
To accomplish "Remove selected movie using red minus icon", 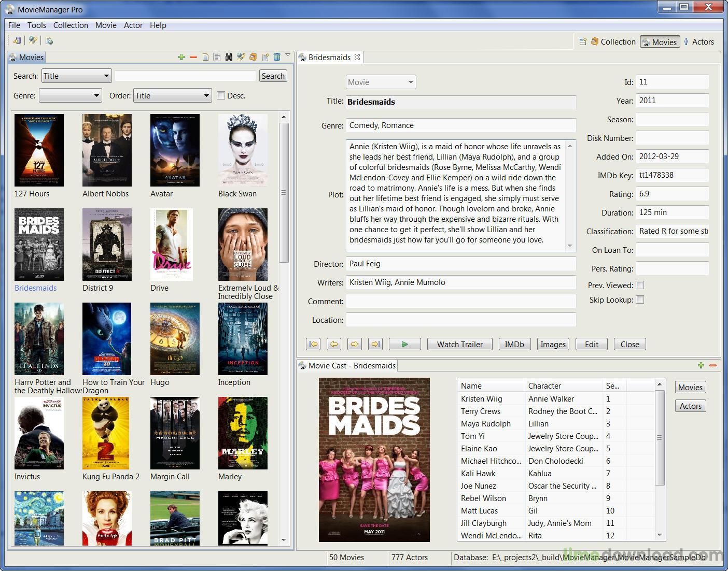I will [194, 57].
